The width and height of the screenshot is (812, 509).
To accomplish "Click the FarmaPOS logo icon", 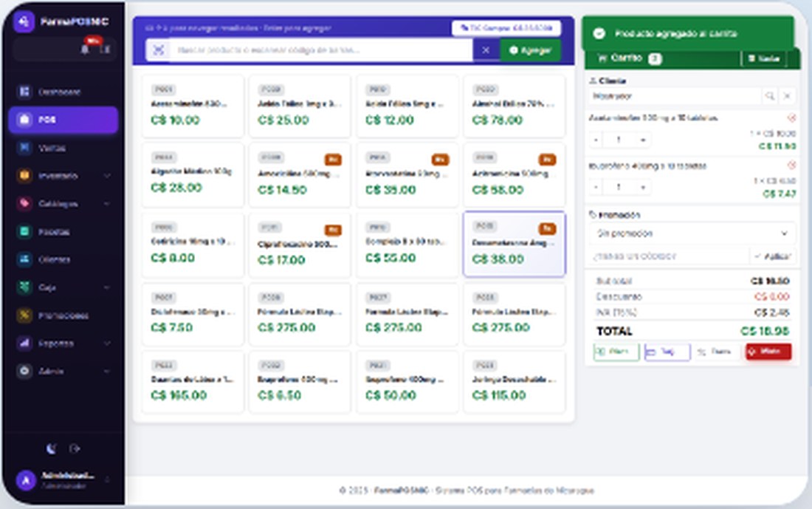I will 24,21.
